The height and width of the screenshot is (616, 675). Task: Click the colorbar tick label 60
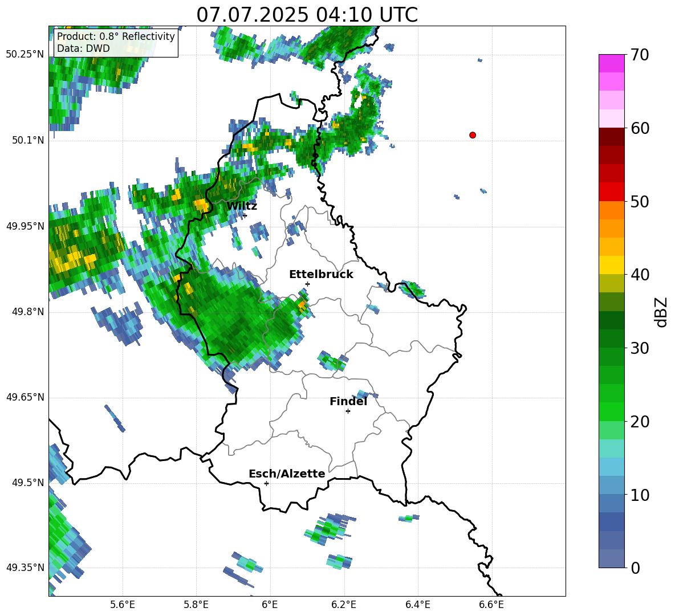640,128
